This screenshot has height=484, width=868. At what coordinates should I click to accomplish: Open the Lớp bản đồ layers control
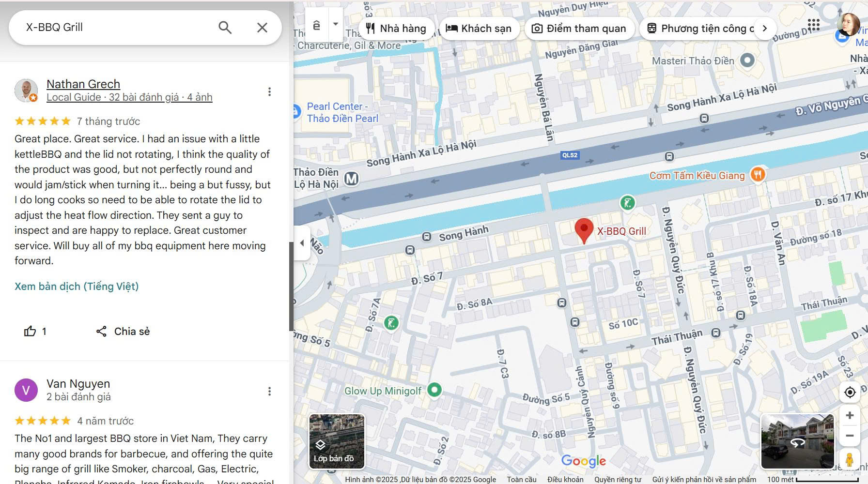point(336,441)
